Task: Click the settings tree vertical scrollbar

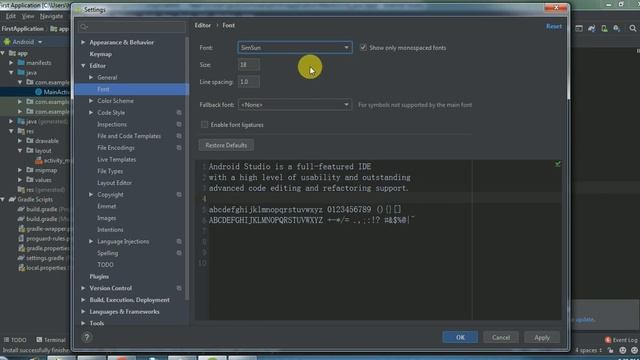Action: [x=187, y=168]
